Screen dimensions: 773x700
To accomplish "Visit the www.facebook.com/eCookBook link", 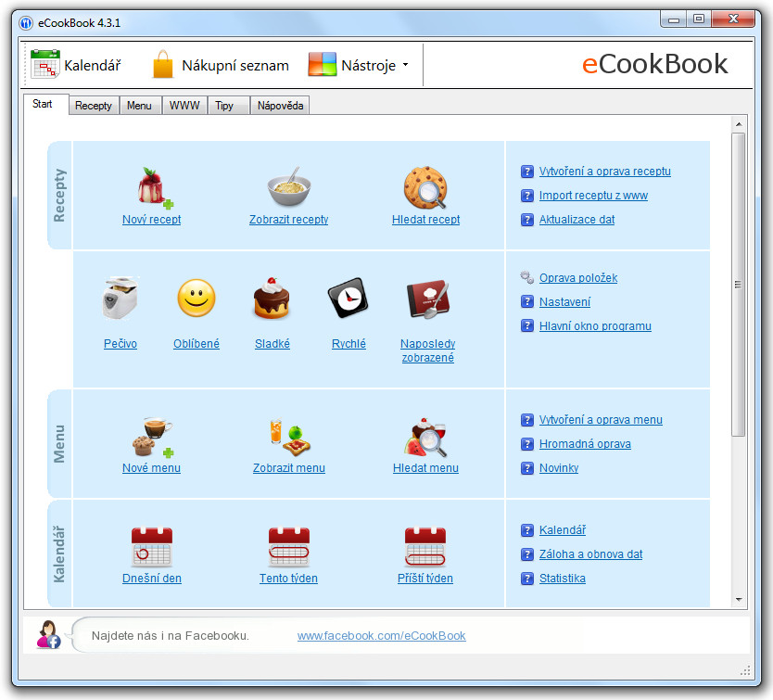I will tap(382, 636).
